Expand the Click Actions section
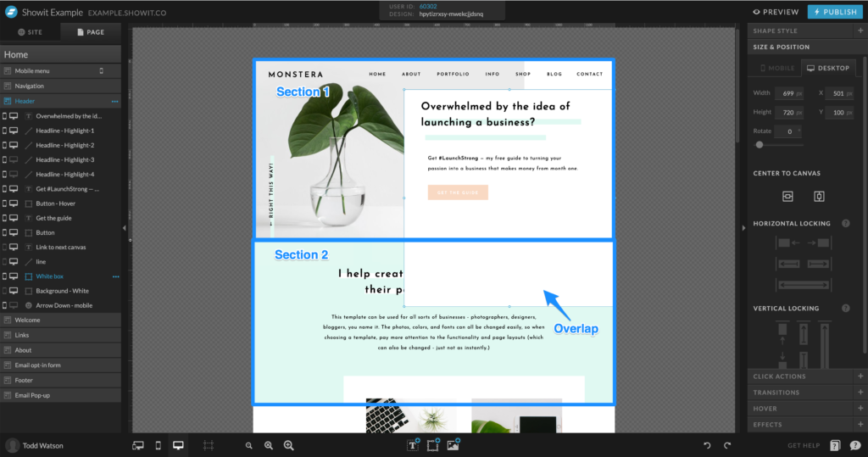 point(860,376)
